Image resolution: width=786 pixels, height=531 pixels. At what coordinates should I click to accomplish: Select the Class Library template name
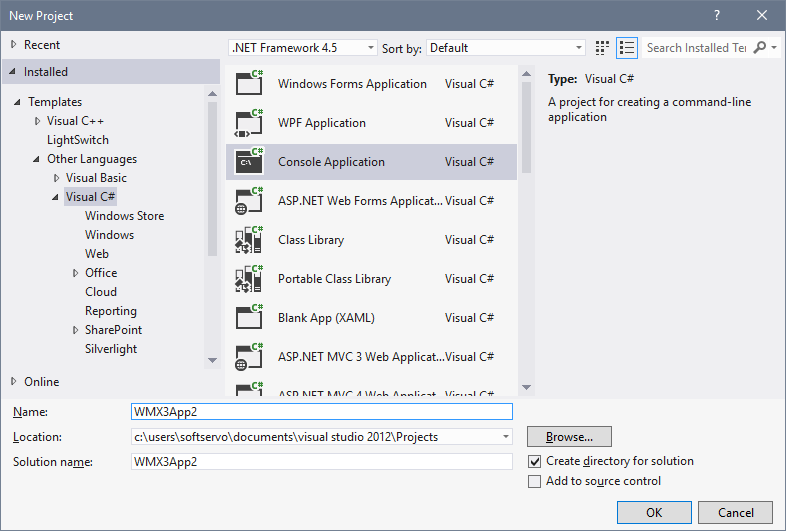point(311,240)
